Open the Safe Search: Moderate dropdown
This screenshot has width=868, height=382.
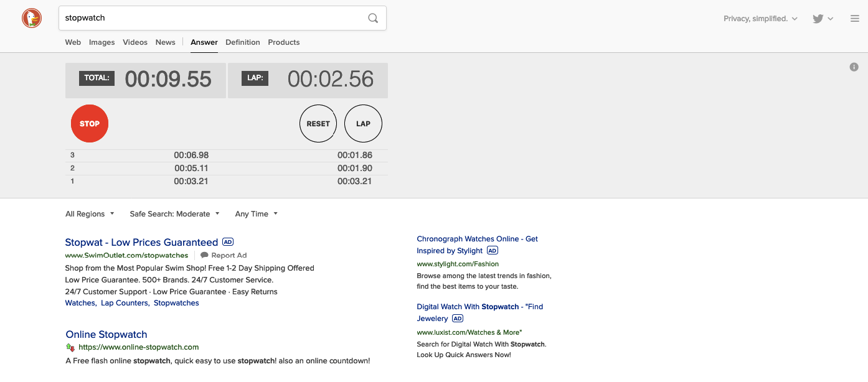(174, 213)
